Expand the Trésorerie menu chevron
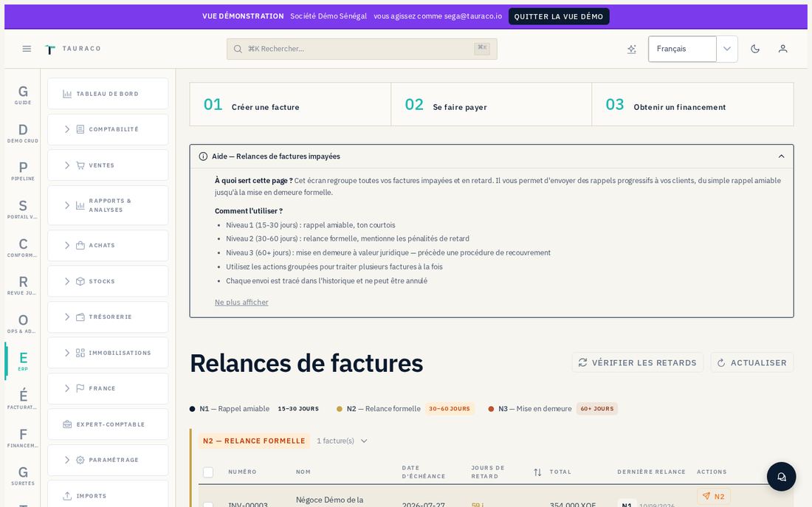812x507 pixels. (x=66, y=317)
